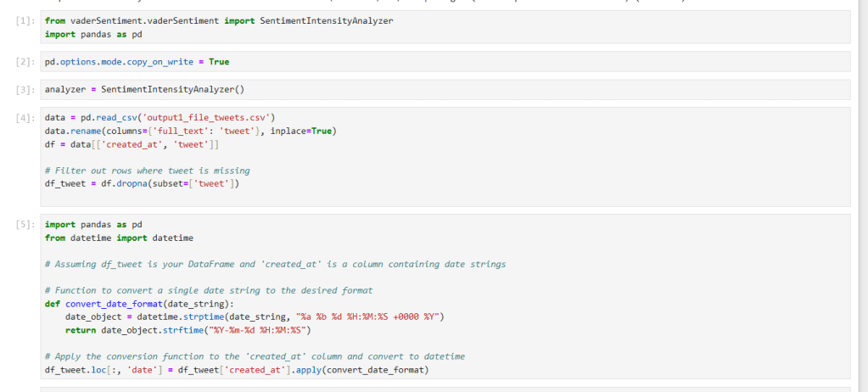Click the True keyword in cell 2

tap(218, 62)
